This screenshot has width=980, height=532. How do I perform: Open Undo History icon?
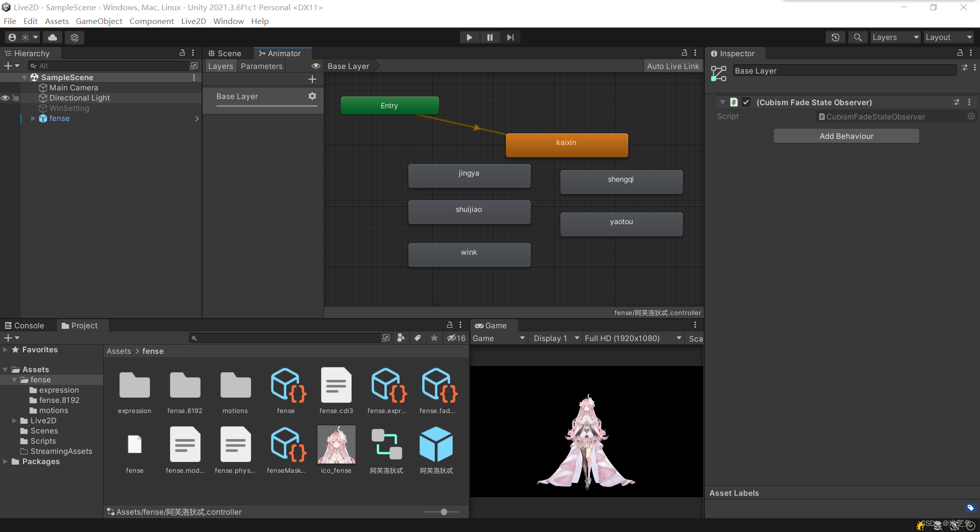(836, 37)
